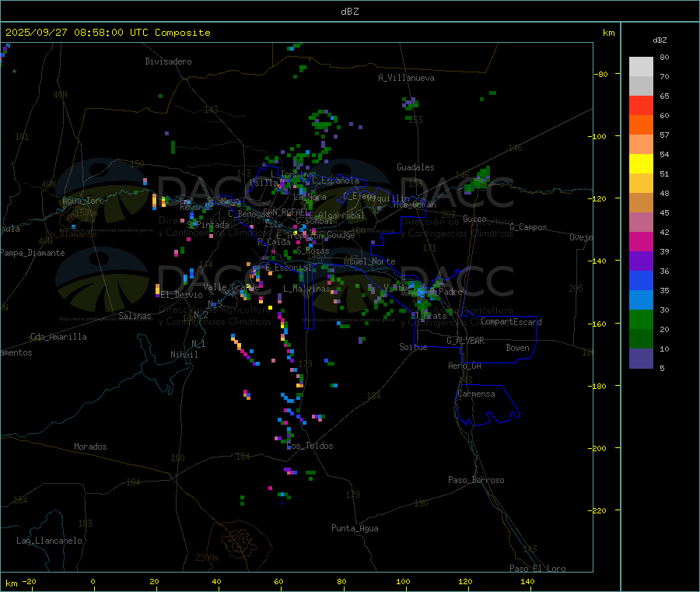
Task: Click the Lag_Llancanelo label
Action: pos(50,541)
